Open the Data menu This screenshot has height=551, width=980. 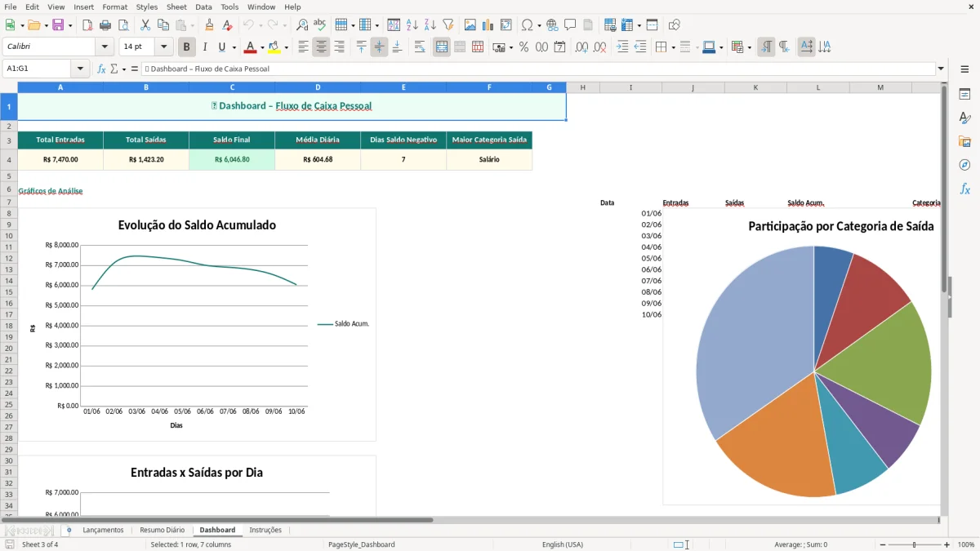pyautogui.click(x=203, y=7)
